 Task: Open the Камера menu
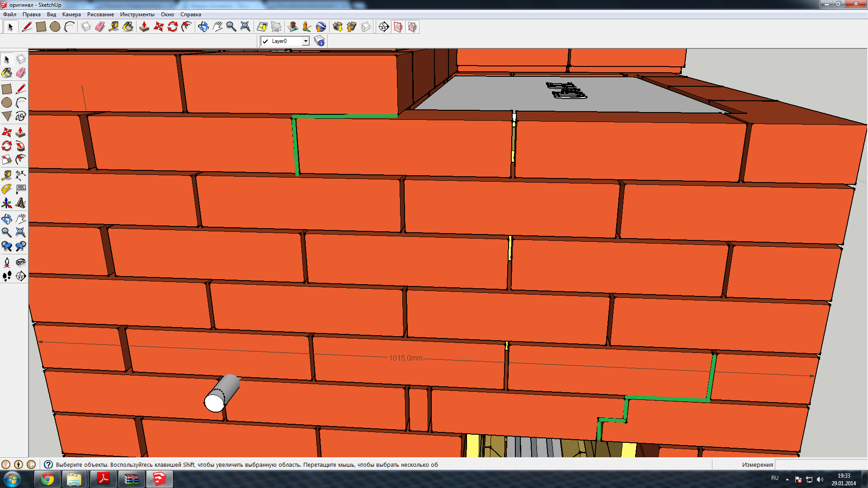[71, 14]
